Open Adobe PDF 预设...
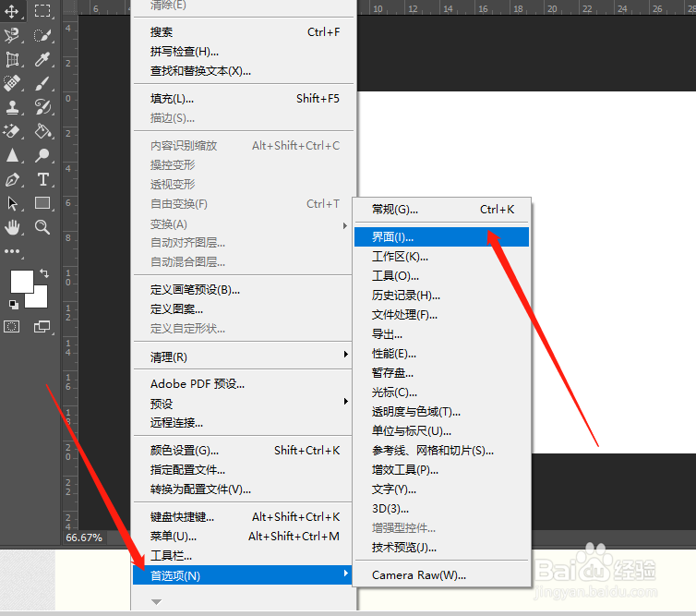This screenshot has height=616, width=696. pos(243,383)
